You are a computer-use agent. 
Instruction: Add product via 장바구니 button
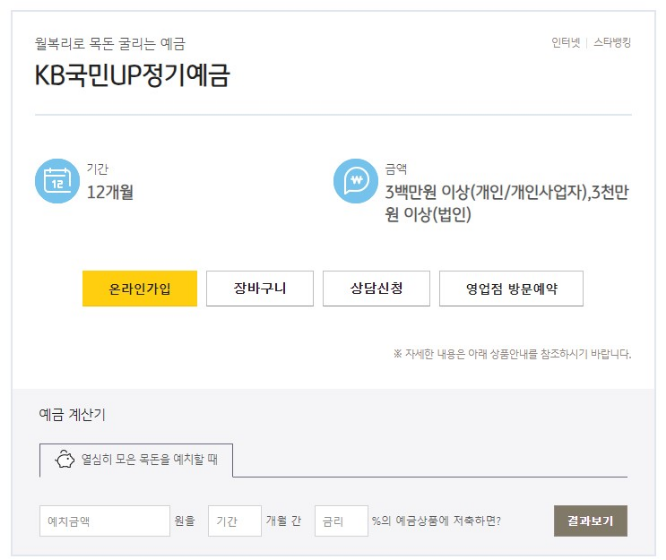click(x=260, y=289)
